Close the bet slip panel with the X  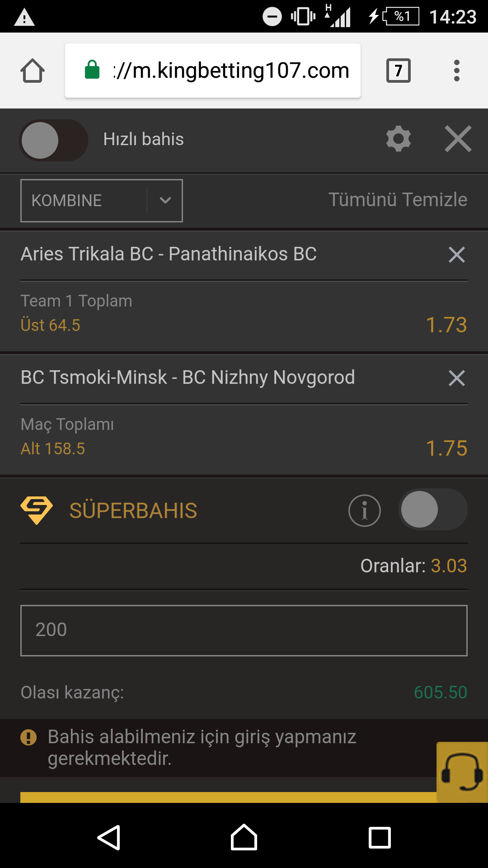pyautogui.click(x=458, y=139)
